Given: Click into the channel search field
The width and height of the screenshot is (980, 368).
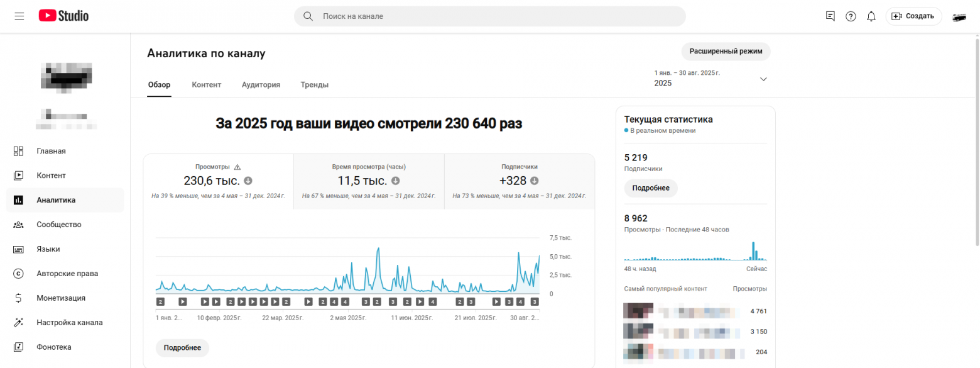Looking at the screenshot, I should pos(489,16).
